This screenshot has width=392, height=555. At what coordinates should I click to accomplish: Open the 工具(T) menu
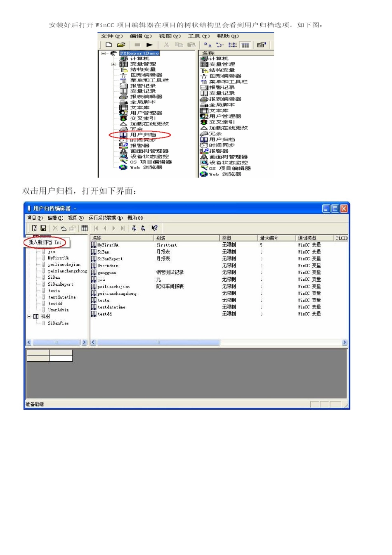click(199, 36)
